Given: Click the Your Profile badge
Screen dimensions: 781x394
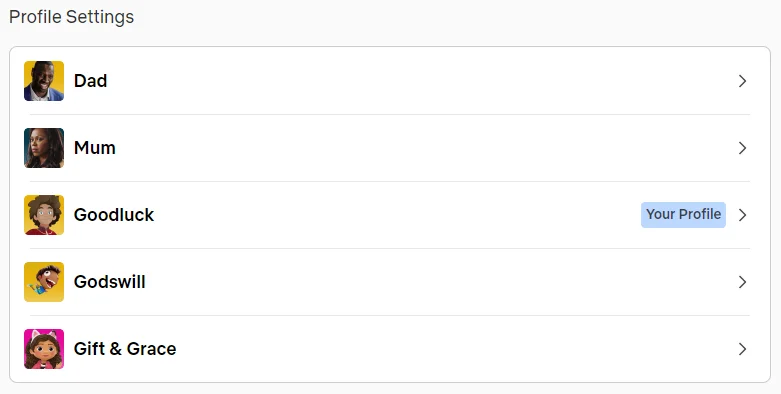Looking at the screenshot, I should point(683,215).
